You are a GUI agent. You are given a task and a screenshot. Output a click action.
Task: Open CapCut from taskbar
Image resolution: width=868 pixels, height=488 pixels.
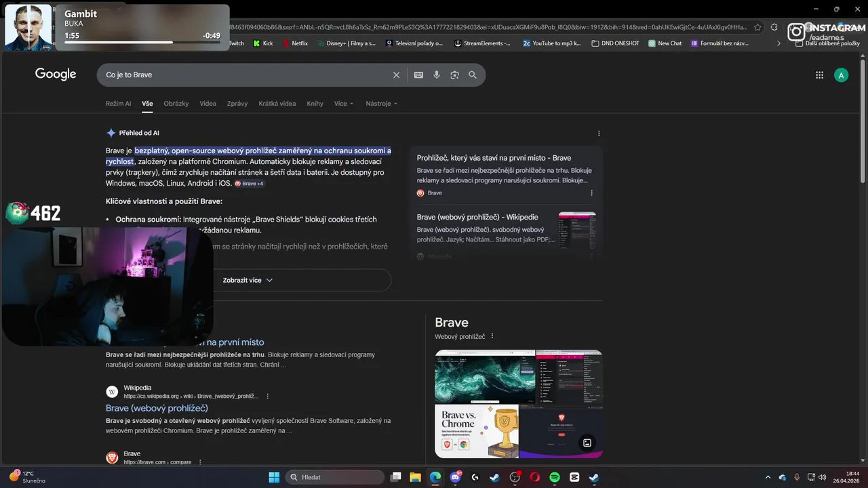click(x=574, y=477)
